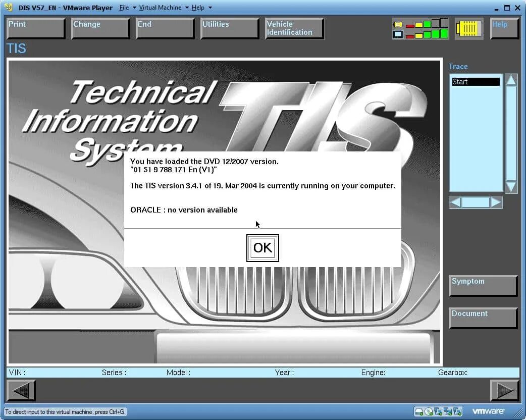
Task: Click the Symptom button
Action: 483,286
